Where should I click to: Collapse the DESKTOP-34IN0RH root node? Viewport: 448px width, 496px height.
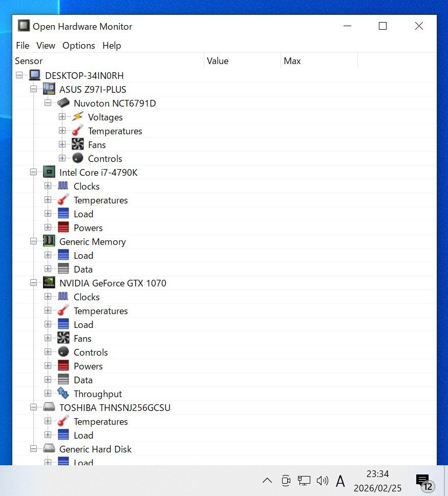coord(19,75)
